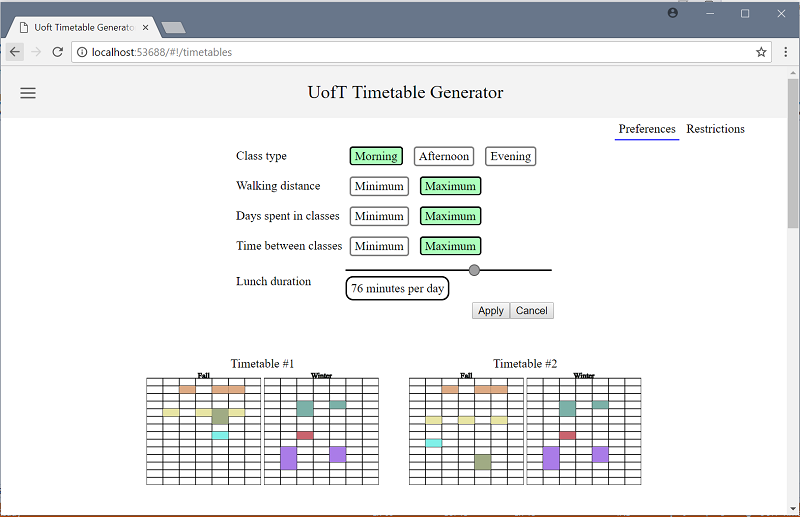Click the red class block in Timetable #2 Winter
Image resolution: width=800 pixels, height=517 pixels.
pos(567,435)
